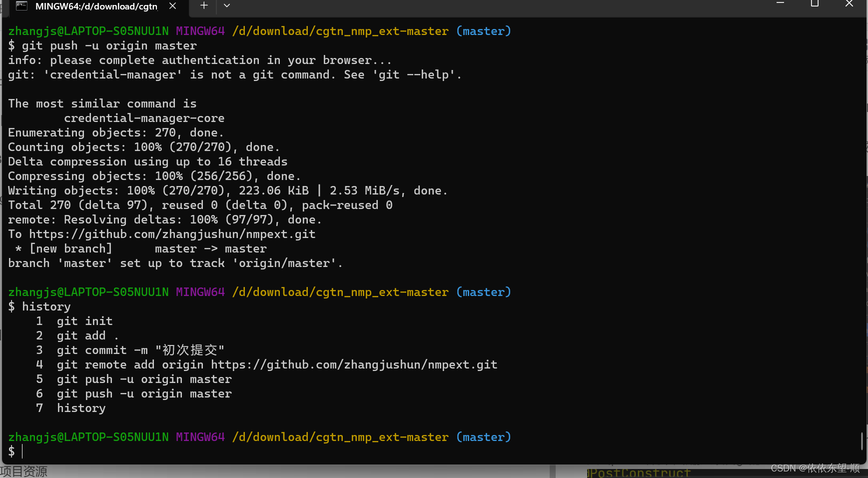Open a new terminal tab
The image size is (868, 478).
coord(204,6)
